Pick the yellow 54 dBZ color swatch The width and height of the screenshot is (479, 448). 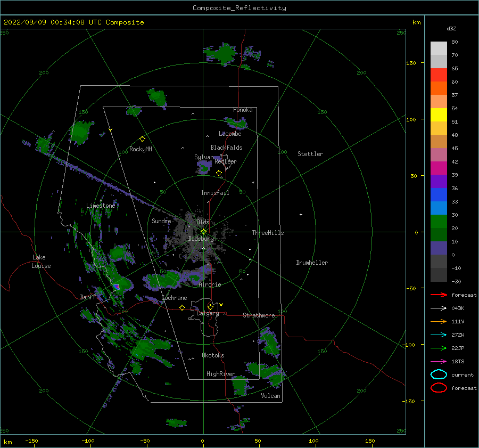pyautogui.click(x=439, y=115)
